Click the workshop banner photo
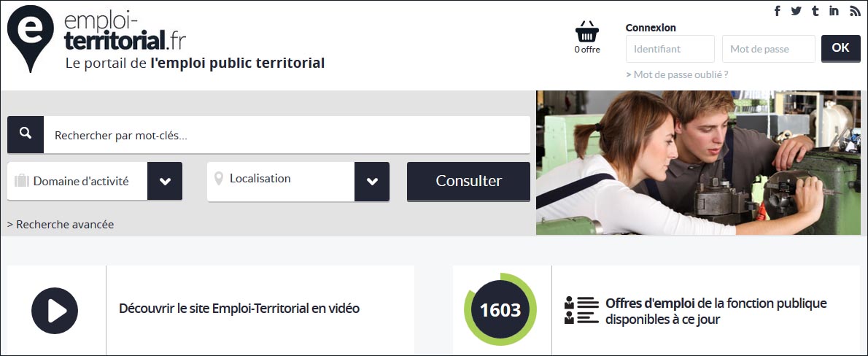 (698, 163)
